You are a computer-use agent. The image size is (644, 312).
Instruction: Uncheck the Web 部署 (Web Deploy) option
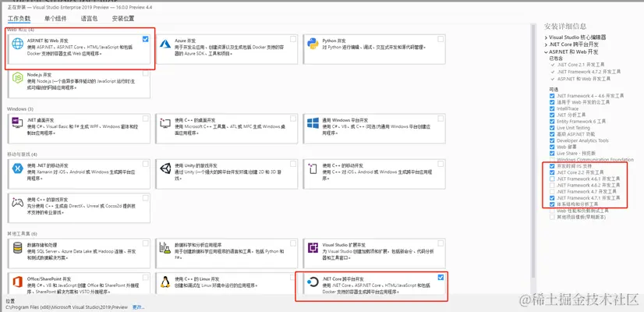[x=552, y=147]
